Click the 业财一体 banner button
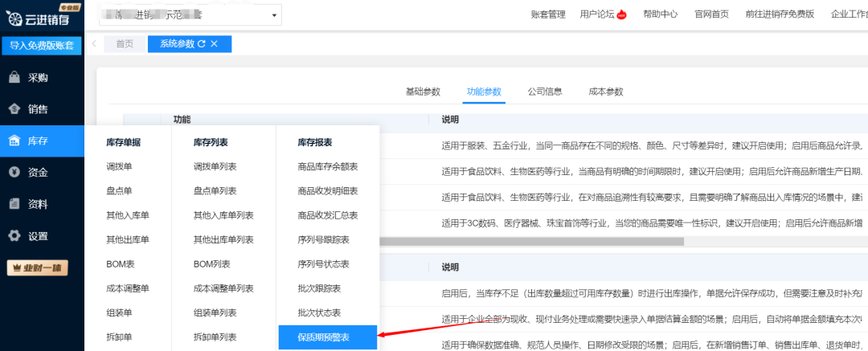 click(37, 268)
